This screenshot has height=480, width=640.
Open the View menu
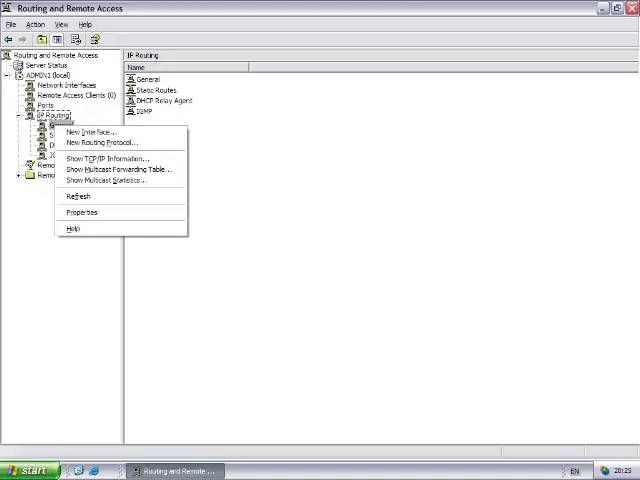click(x=62, y=24)
